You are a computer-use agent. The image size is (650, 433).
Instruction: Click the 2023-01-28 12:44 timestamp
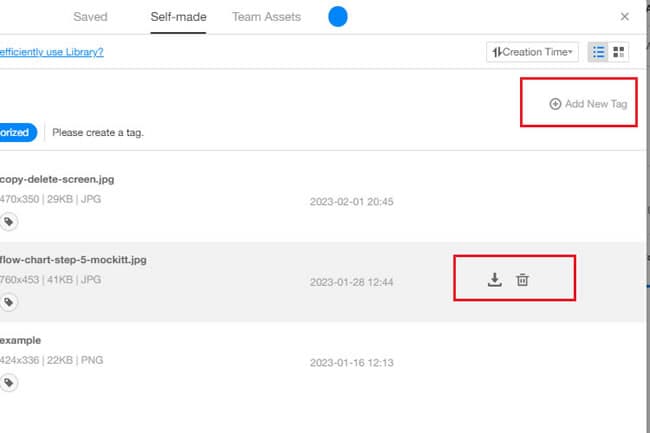tap(352, 283)
